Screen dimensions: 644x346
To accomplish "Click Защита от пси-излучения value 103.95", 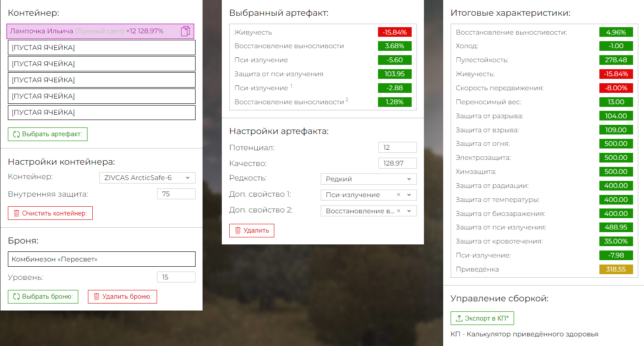I will 395,74.
